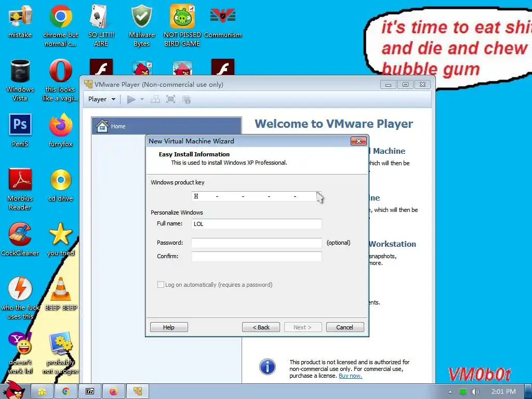Expand the power options arrow beside play button
Image resolution: width=532 pixels, height=399 pixels.
(142, 99)
